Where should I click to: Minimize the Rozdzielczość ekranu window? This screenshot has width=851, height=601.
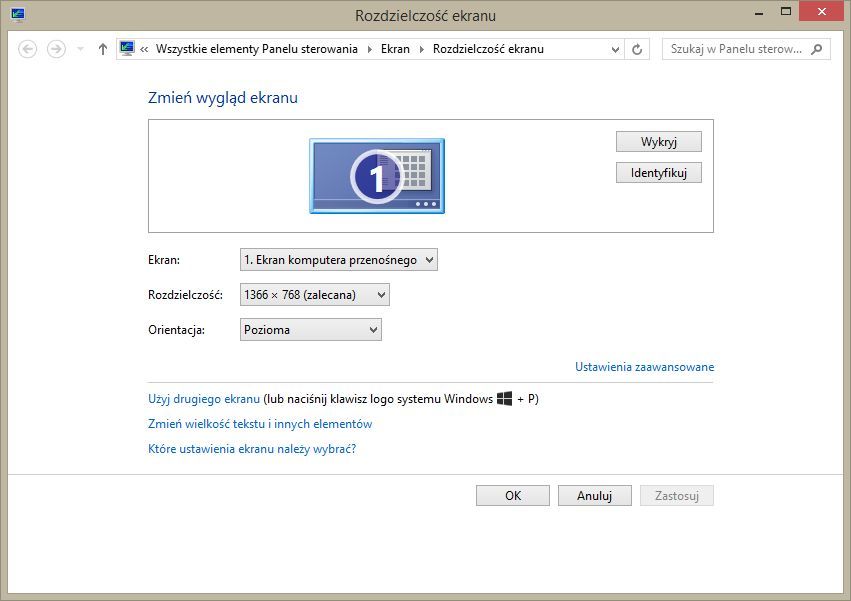click(x=759, y=12)
